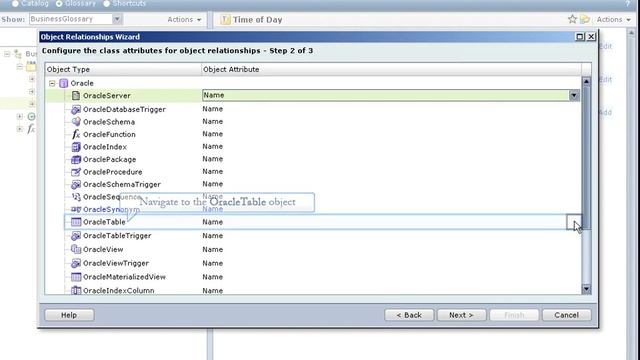Open the right panel Actions menu

pyautogui.click(x=613, y=20)
